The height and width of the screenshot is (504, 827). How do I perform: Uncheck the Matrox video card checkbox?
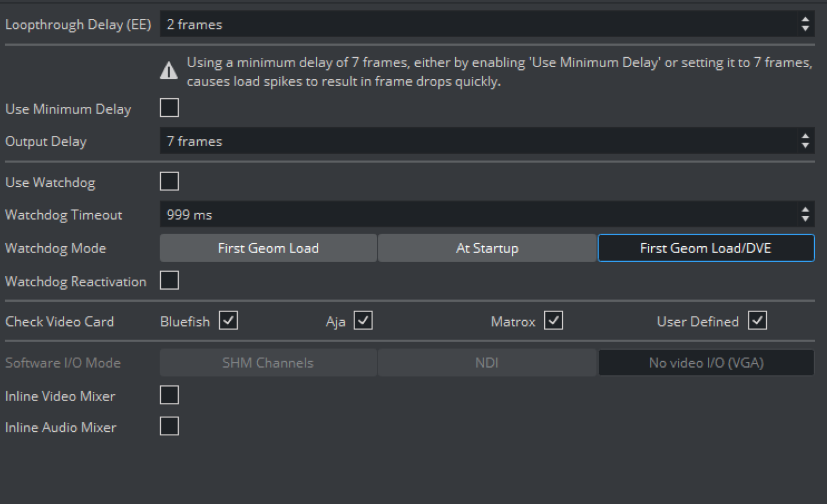pyautogui.click(x=553, y=321)
